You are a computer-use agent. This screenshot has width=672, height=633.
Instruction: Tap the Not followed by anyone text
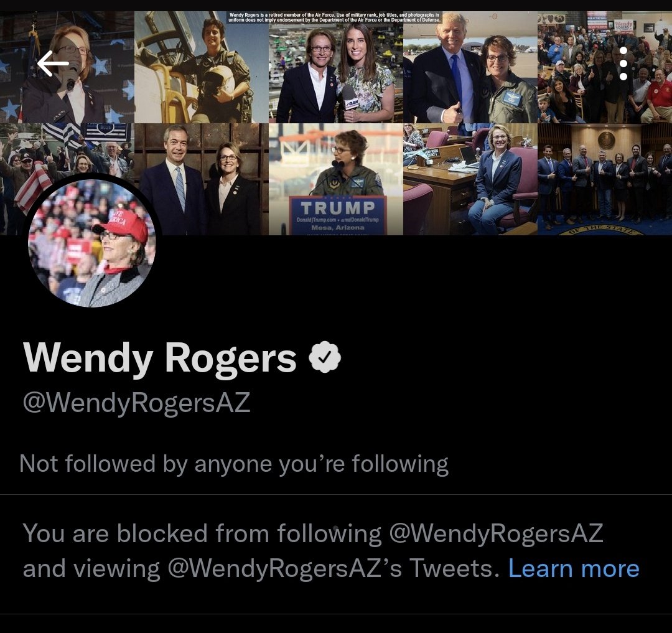pos(234,464)
